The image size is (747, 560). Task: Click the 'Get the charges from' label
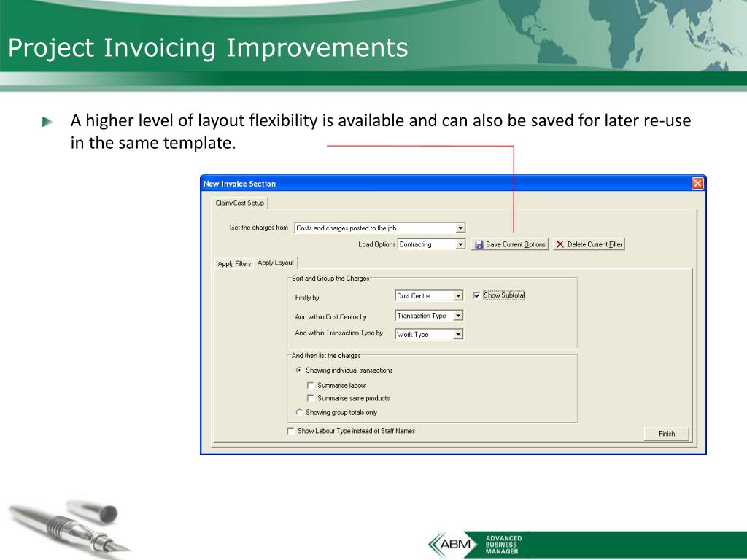click(x=259, y=227)
